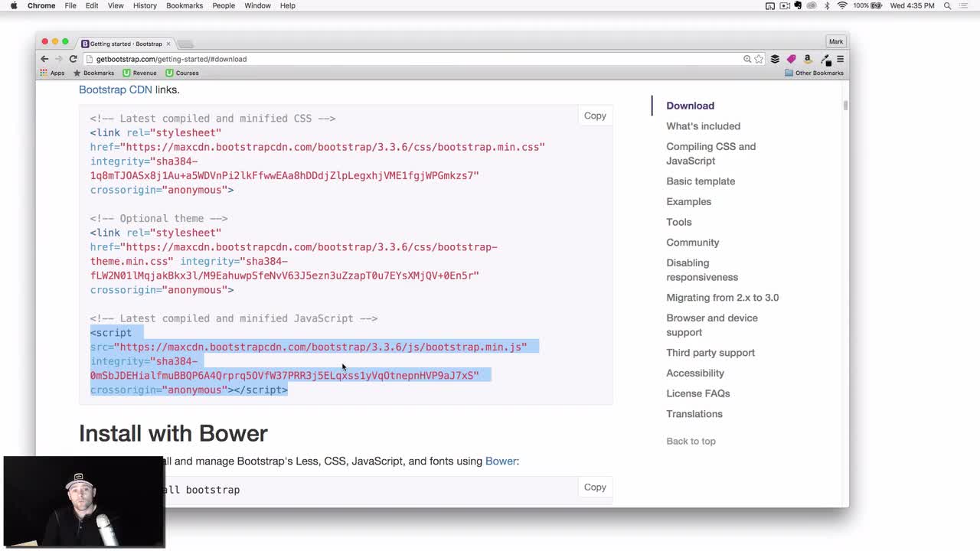The width and height of the screenshot is (980, 551).
Task: Open the Tools sidebar link
Action: [x=679, y=222]
